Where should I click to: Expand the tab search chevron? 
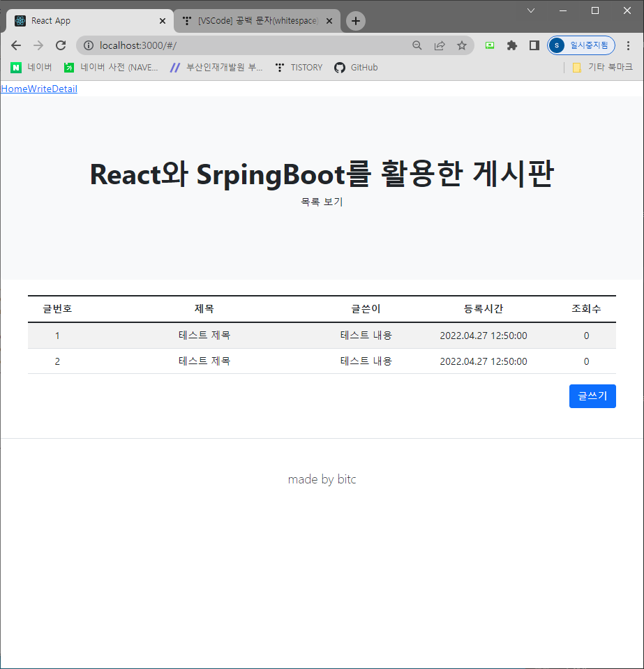(531, 10)
